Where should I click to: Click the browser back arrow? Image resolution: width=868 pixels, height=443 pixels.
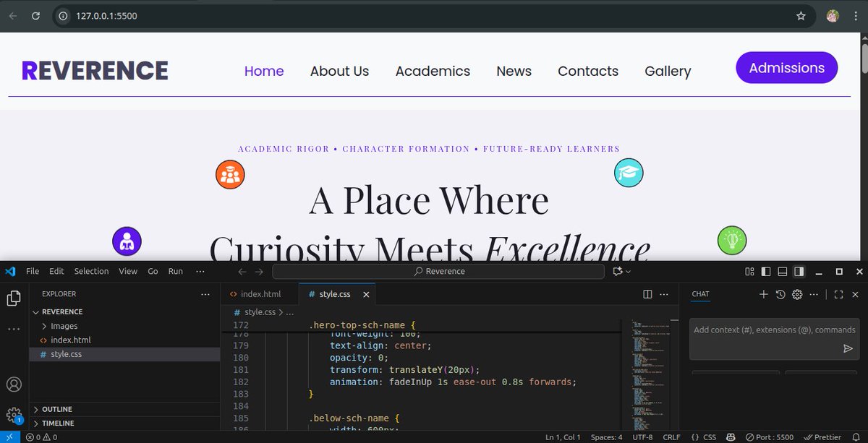(13, 16)
